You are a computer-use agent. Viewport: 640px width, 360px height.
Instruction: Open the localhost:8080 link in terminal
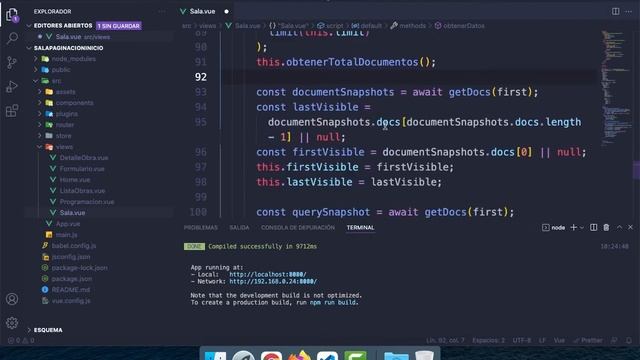click(268, 275)
